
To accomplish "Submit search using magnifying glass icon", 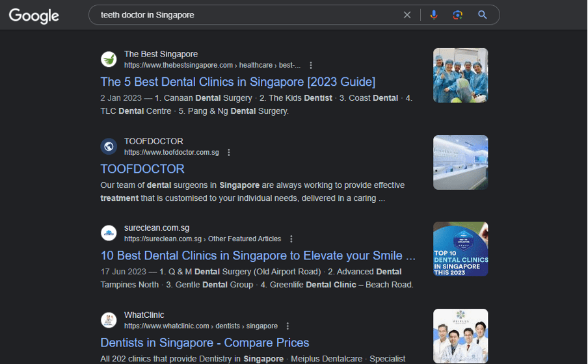I will (x=482, y=15).
